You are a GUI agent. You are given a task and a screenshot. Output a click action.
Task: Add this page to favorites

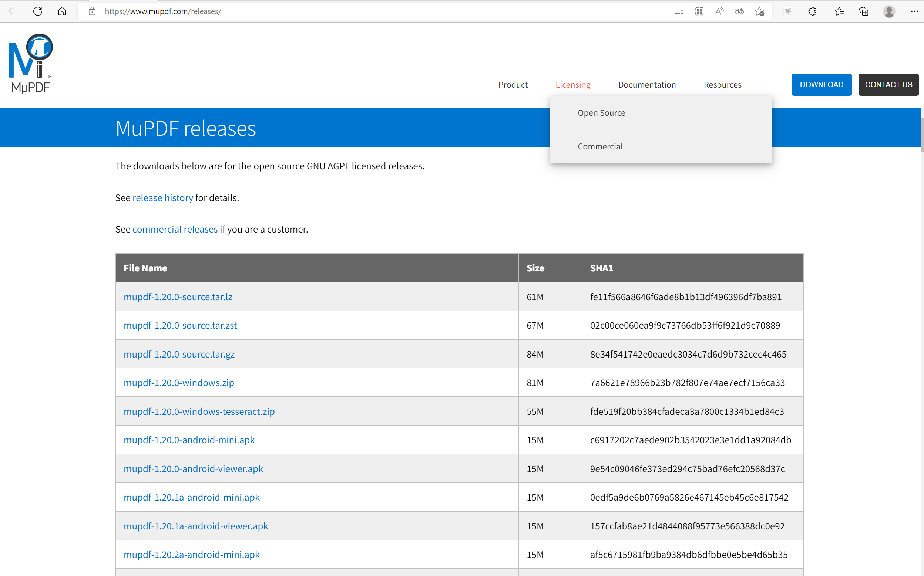(759, 11)
